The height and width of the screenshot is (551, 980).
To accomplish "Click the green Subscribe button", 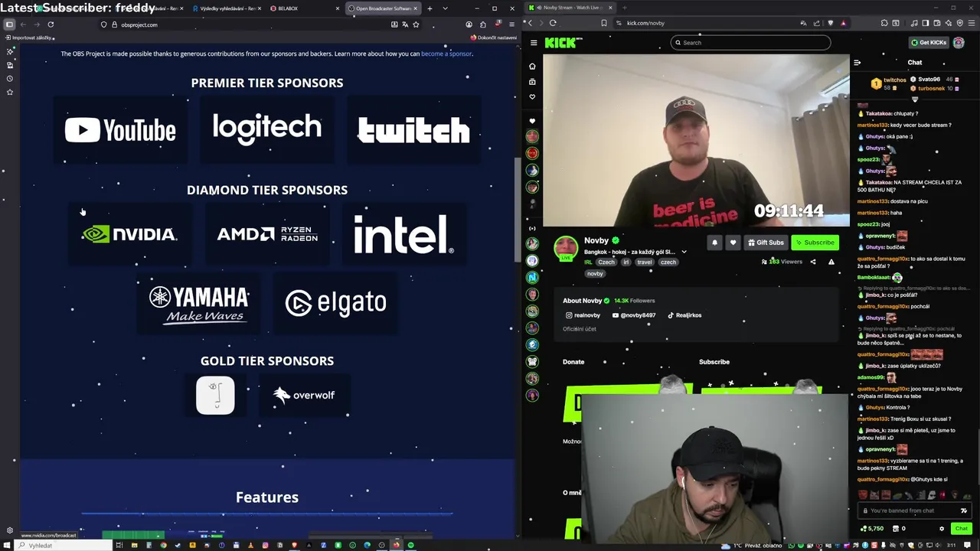I will 815,243.
